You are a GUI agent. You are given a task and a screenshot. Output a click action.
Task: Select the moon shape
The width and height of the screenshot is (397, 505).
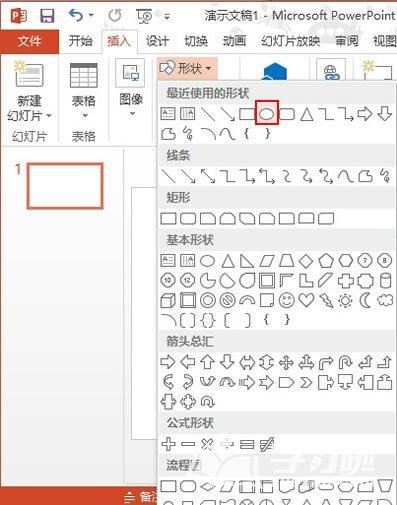pos(365,301)
